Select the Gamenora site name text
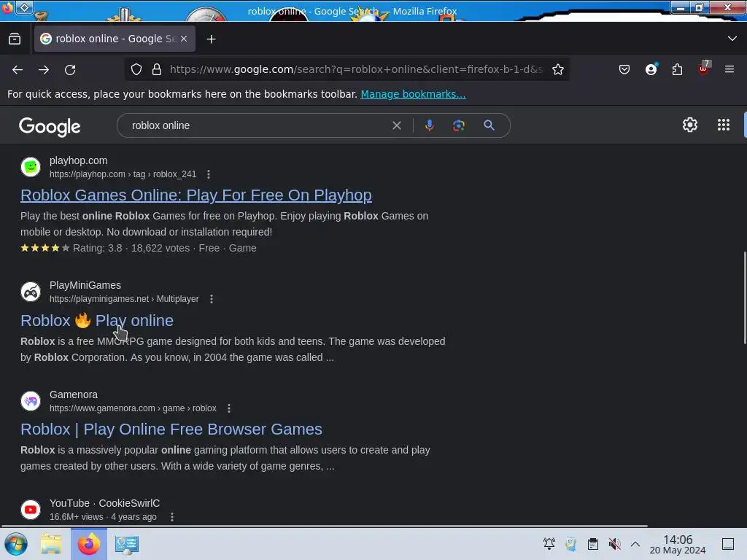Viewport: 747px width, 560px height. pyautogui.click(x=74, y=394)
